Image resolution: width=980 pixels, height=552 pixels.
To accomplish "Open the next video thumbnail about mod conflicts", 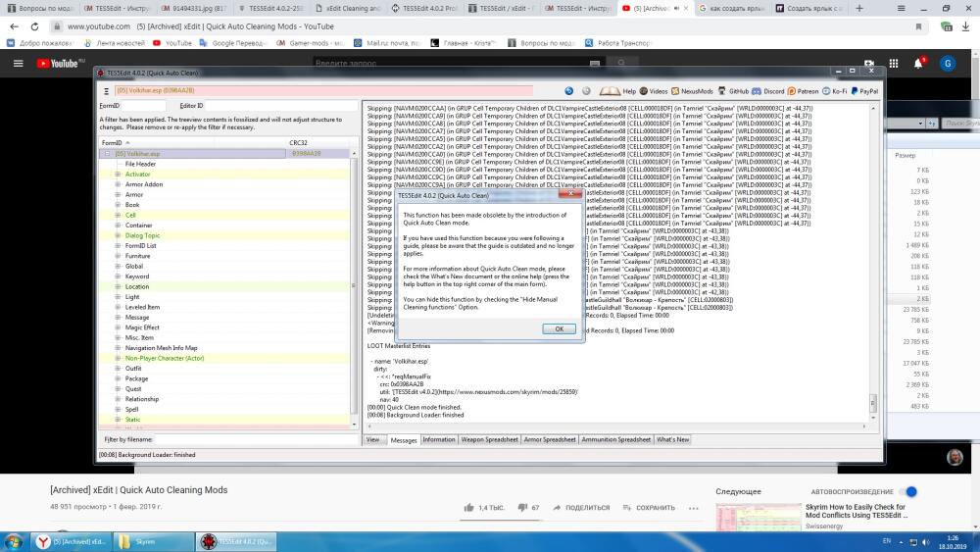I will (759, 517).
